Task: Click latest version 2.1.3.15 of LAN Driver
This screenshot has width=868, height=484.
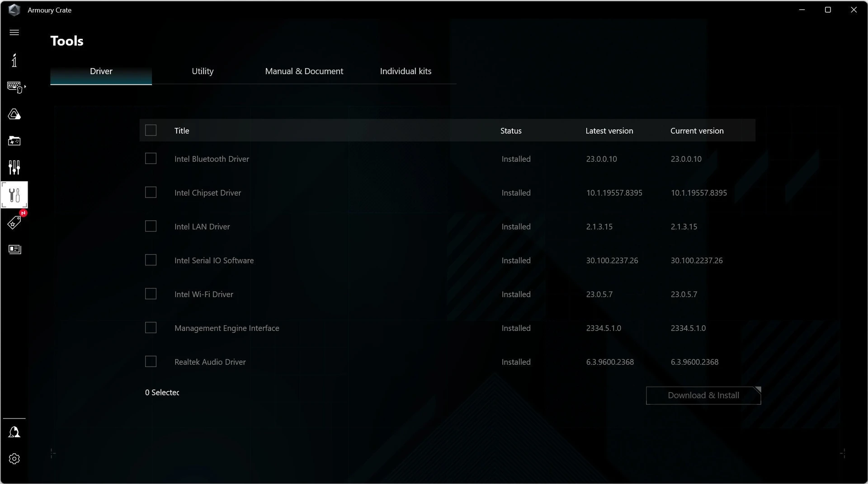Action: point(599,227)
